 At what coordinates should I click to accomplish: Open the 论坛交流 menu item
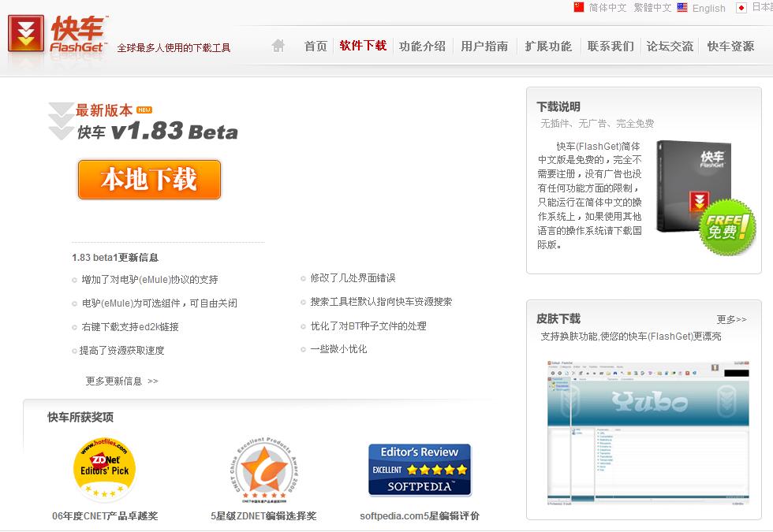point(670,47)
